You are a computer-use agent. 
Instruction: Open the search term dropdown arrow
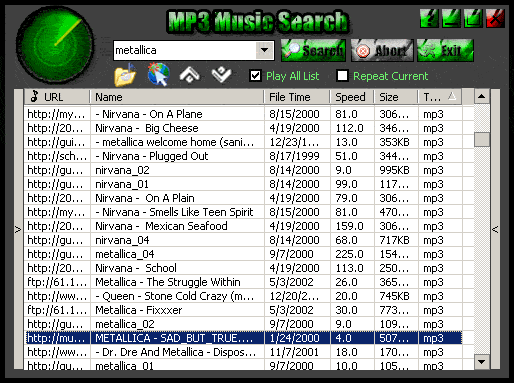[x=265, y=50]
